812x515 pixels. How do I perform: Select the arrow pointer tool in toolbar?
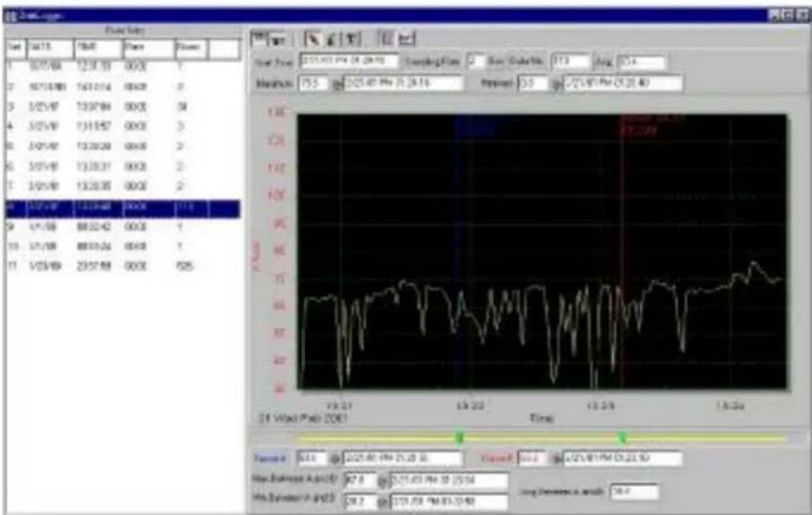pos(313,39)
